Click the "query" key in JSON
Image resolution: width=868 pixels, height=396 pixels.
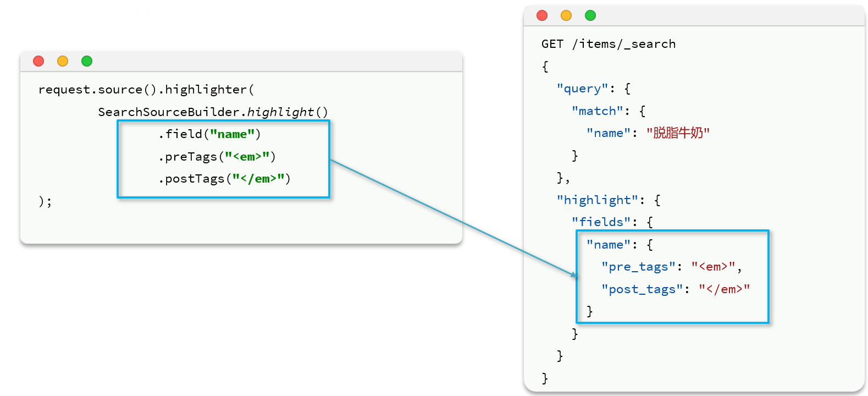tap(582, 89)
